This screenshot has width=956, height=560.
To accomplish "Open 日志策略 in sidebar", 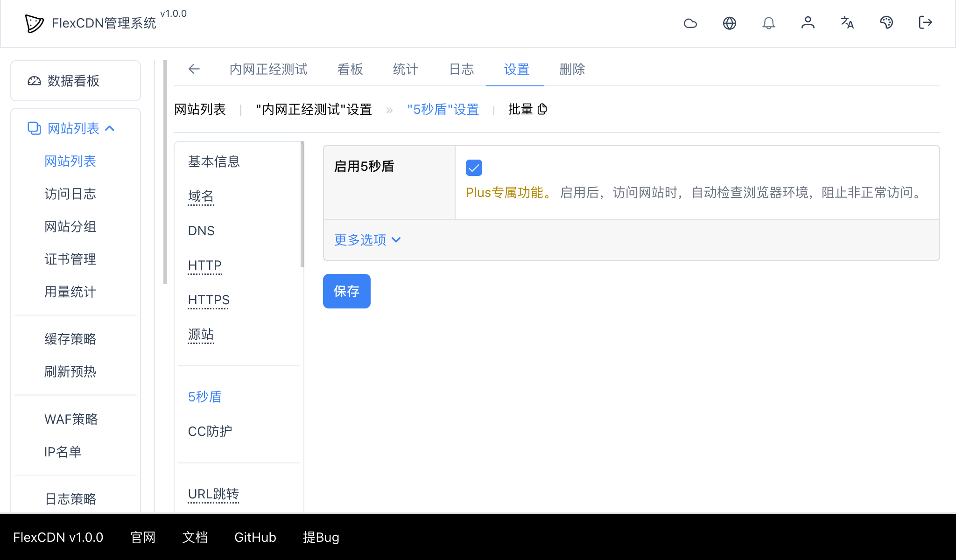I will tap(70, 499).
